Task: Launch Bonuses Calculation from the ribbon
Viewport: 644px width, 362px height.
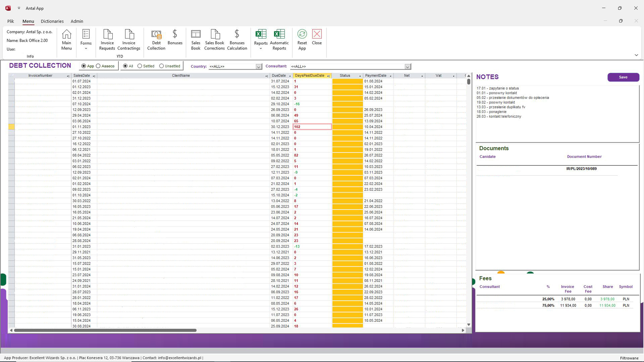Action: (x=237, y=39)
